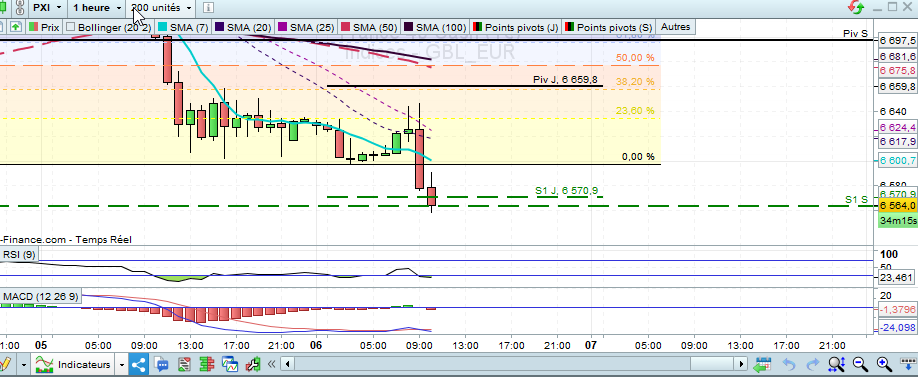918x377 pixels.
Task: Click the red-green refresh arrows icon
Action: coord(856,8)
